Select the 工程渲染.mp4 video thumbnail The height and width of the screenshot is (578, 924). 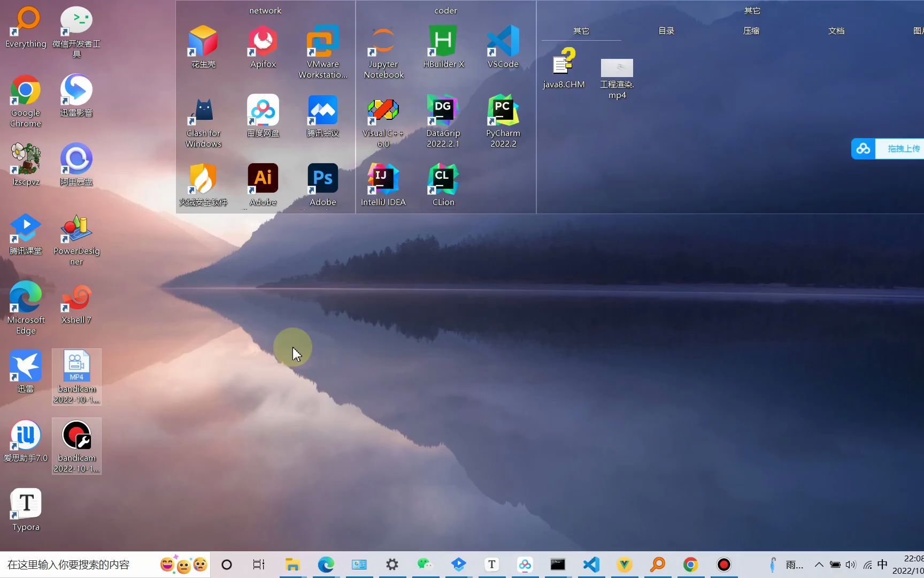617,79
